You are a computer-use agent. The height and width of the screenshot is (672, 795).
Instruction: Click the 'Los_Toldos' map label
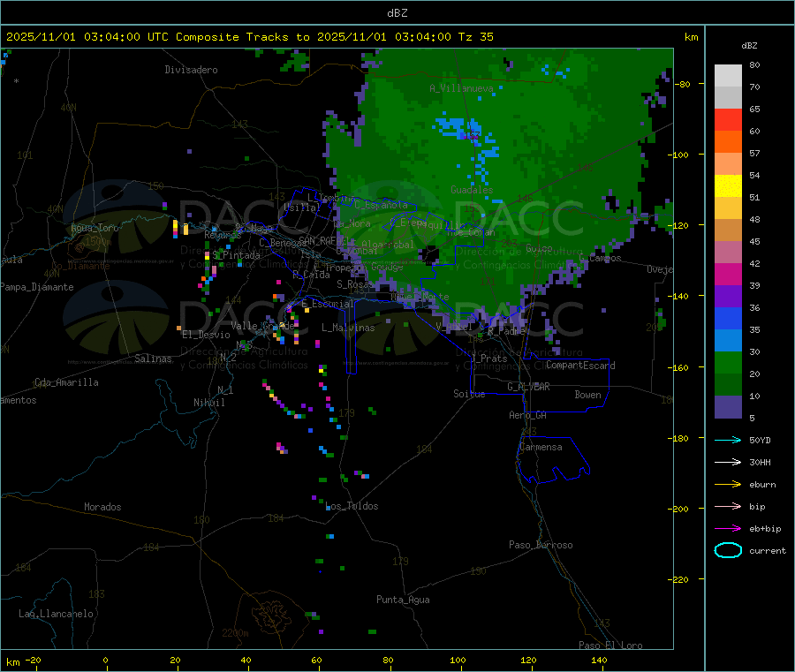352,506
